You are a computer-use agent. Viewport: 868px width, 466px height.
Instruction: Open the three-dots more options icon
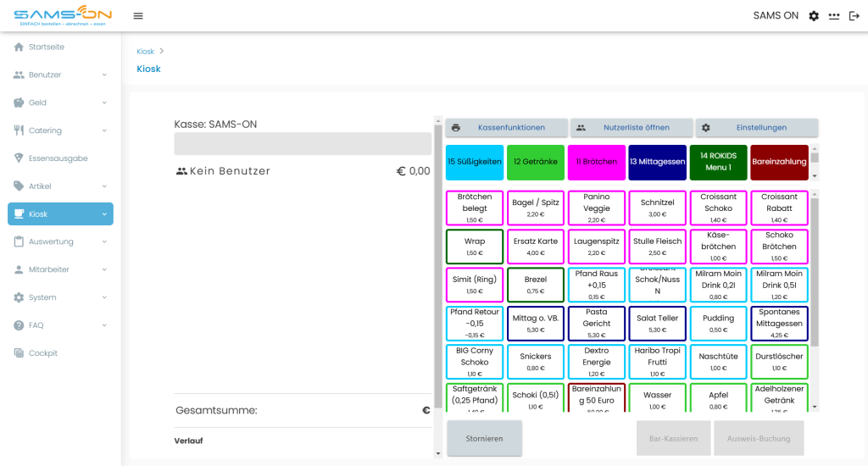pyautogui.click(x=834, y=16)
